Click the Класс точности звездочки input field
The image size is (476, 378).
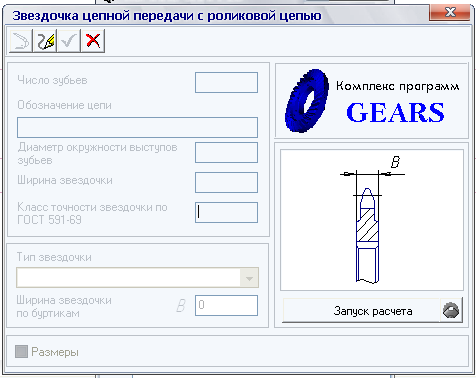(226, 212)
